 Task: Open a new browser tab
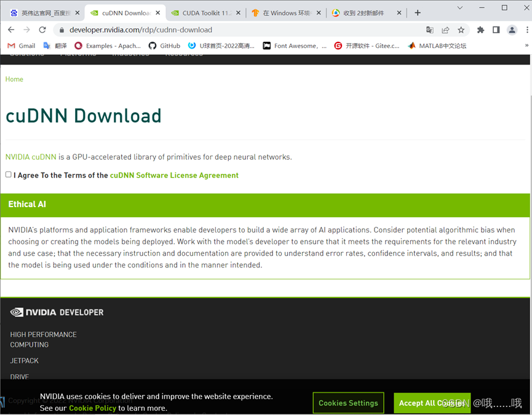tap(418, 13)
